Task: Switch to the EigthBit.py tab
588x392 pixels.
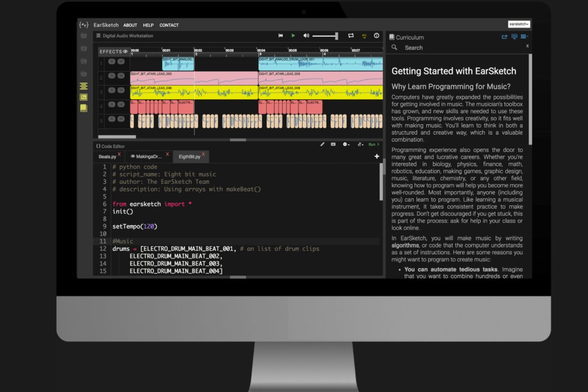Action: pyautogui.click(x=189, y=156)
